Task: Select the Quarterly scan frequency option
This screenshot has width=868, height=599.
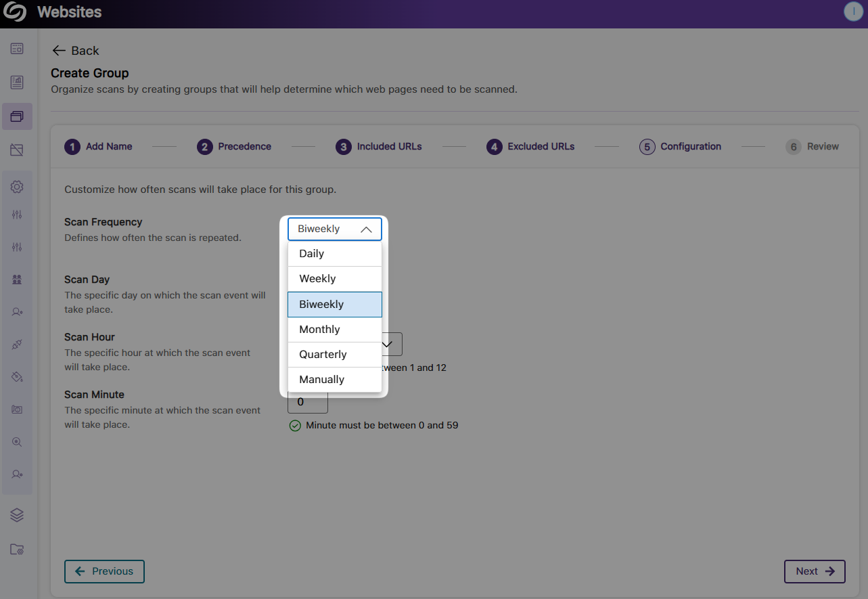Action: click(x=334, y=355)
